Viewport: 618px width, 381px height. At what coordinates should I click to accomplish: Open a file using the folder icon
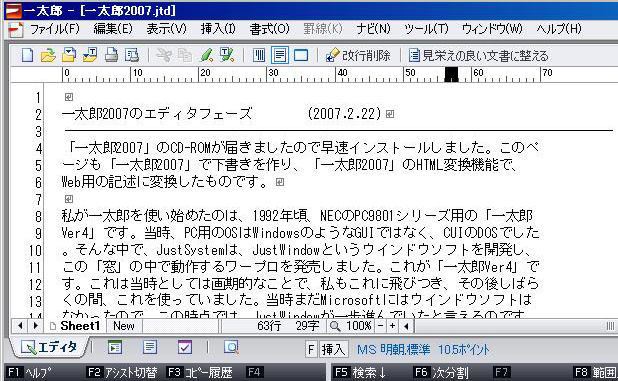48,55
